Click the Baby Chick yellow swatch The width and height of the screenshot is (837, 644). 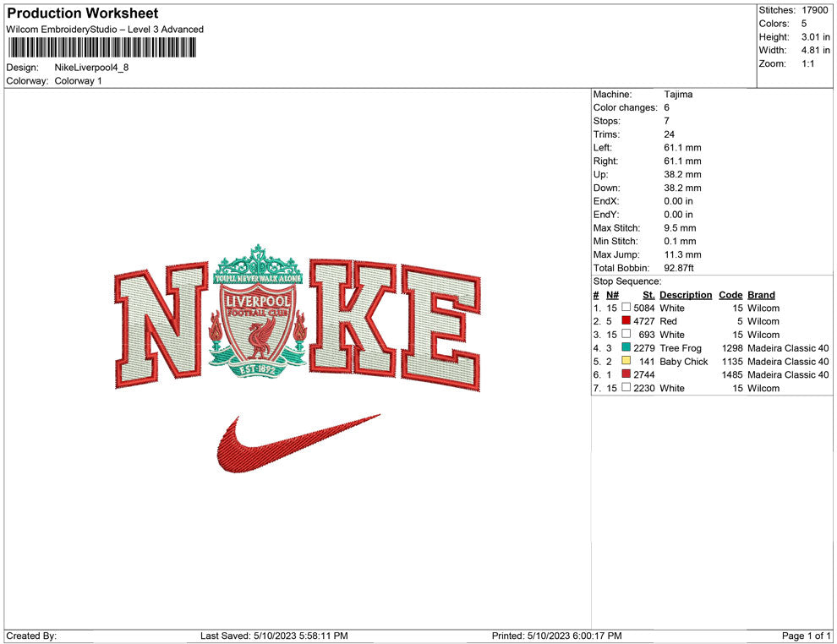coord(626,361)
